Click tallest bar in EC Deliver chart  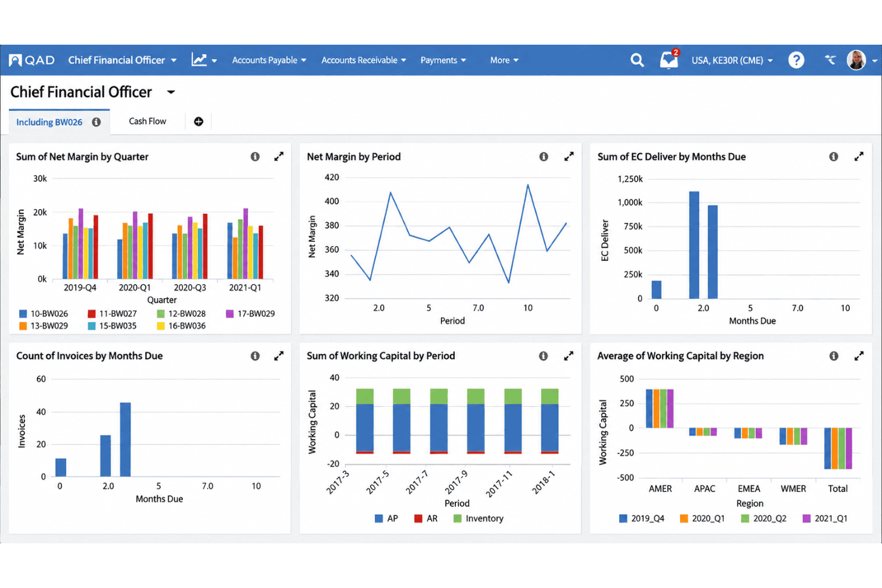click(x=694, y=245)
